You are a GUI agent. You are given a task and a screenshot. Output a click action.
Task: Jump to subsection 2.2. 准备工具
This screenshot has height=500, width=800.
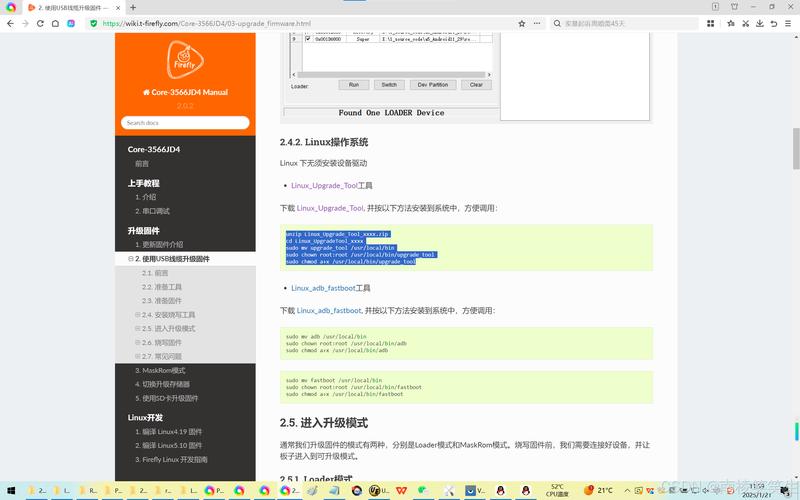coord(161,287)
